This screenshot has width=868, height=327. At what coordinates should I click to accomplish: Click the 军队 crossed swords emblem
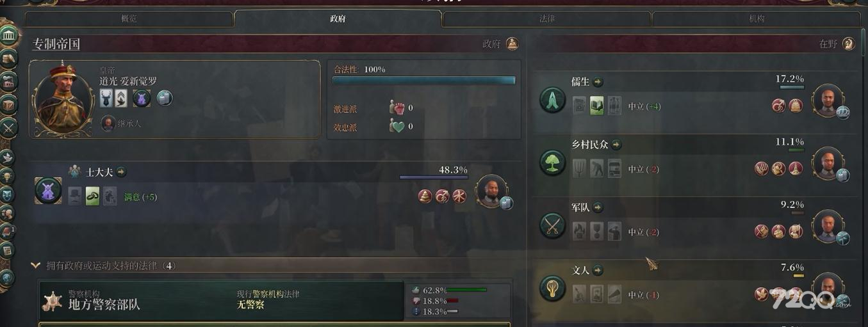(552, 226)
